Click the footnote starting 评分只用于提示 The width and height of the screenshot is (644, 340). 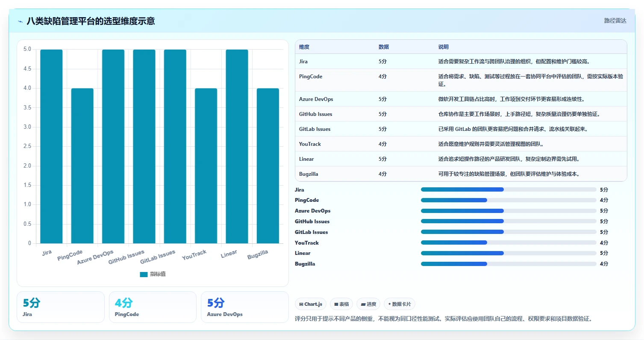(x=444, y=319)
